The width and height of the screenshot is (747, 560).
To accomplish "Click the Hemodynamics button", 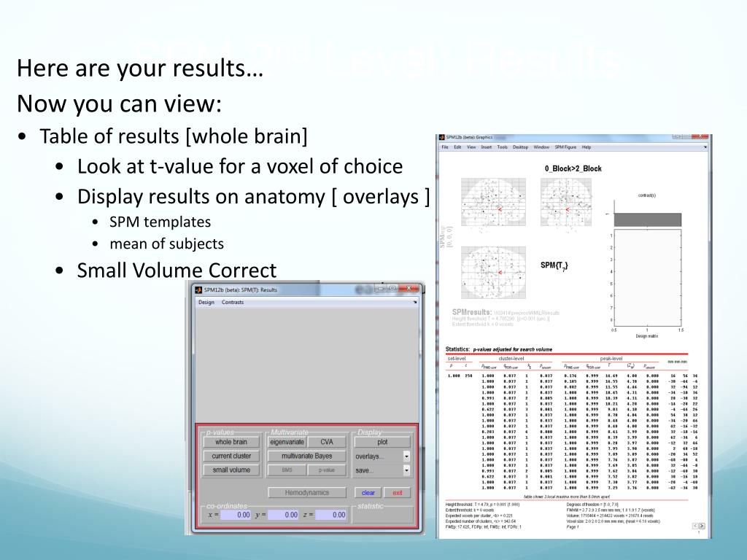I will pos(307,492).
